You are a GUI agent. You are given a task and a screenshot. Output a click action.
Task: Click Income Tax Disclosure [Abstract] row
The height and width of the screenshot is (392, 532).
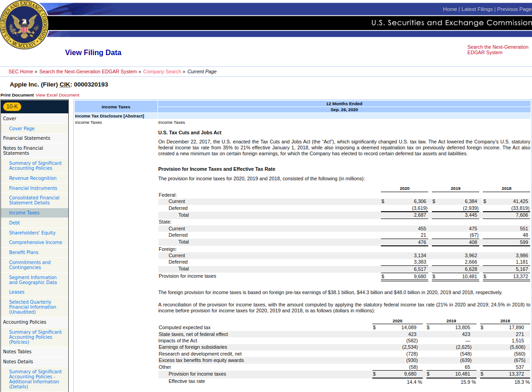tap(110, 116)
